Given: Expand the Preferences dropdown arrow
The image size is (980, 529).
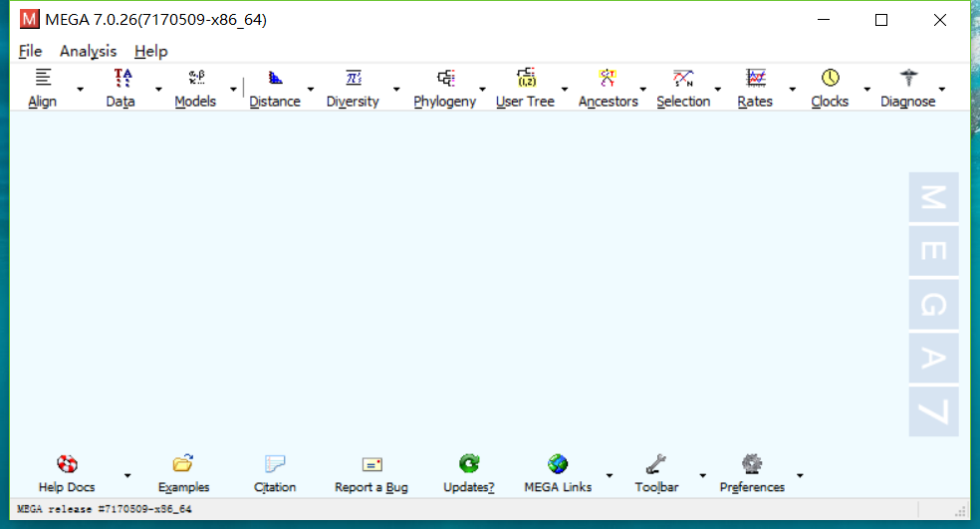Looking at the screenshot, I should (x=800, y=476).
